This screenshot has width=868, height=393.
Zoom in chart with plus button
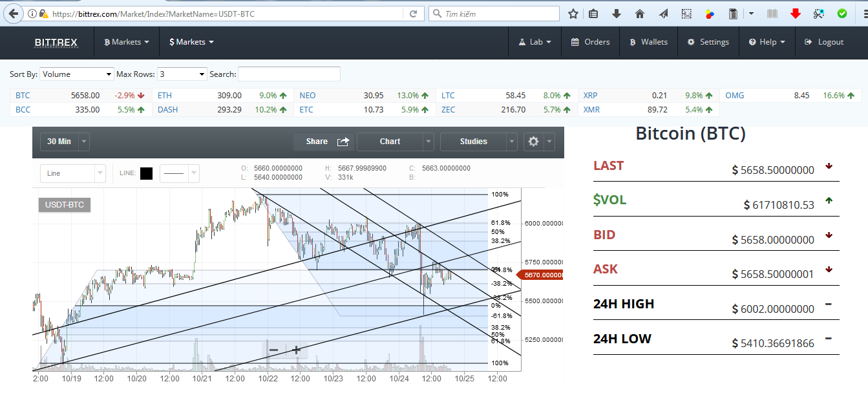click(x=296, y=350)
